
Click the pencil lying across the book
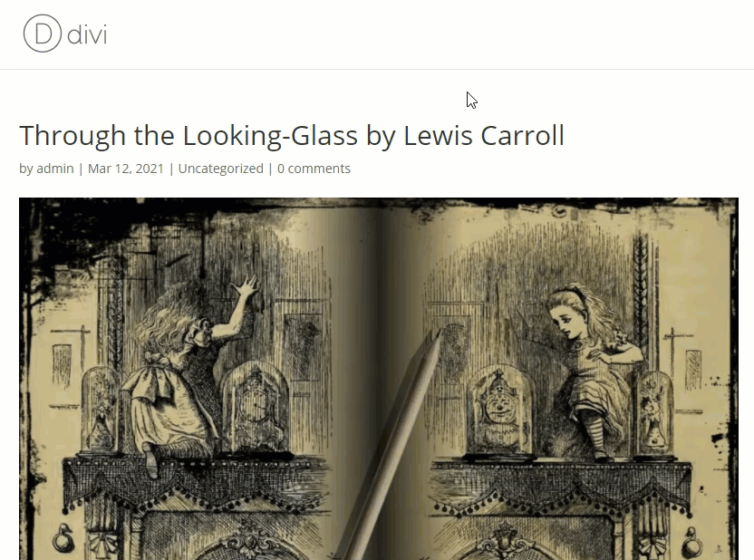coord(389,442)
